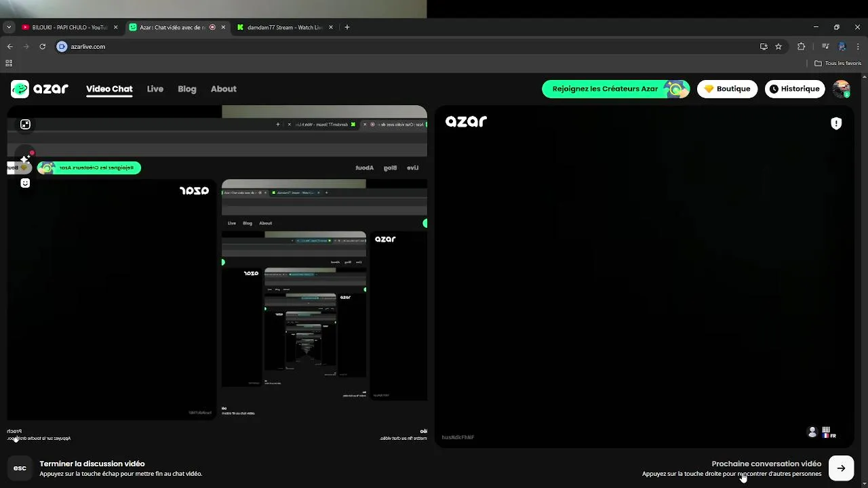Open the sparkle effects button

pos(25,159)
